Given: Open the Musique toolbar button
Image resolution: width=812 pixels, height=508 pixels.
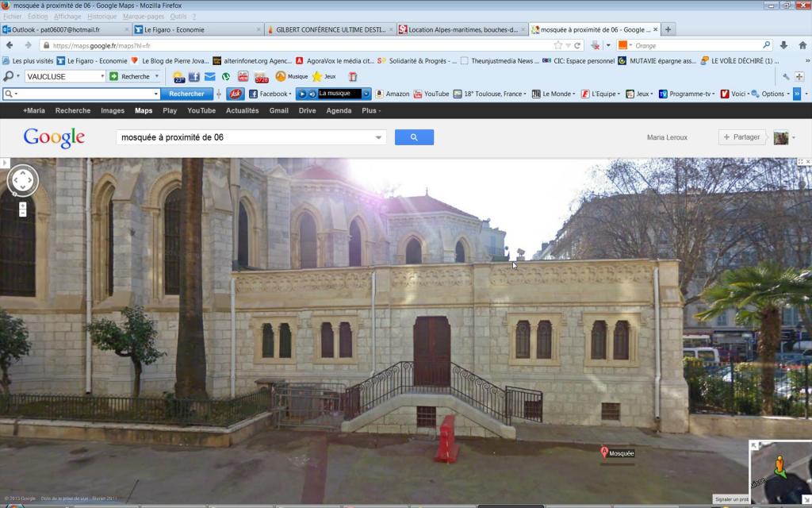Looking at the screenshot, I should point(292,77).
